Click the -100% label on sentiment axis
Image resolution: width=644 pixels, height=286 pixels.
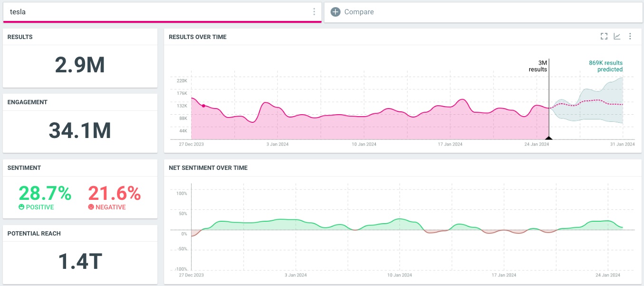[x=181, y=269]
